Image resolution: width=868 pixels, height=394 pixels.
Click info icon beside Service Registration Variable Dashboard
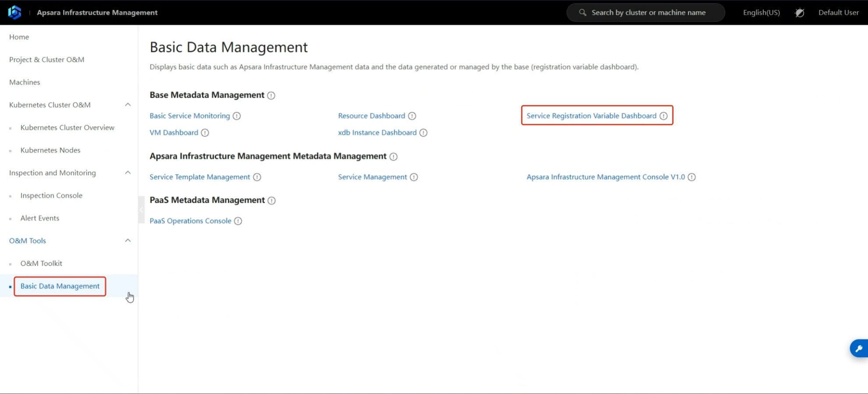coord(663,116)
